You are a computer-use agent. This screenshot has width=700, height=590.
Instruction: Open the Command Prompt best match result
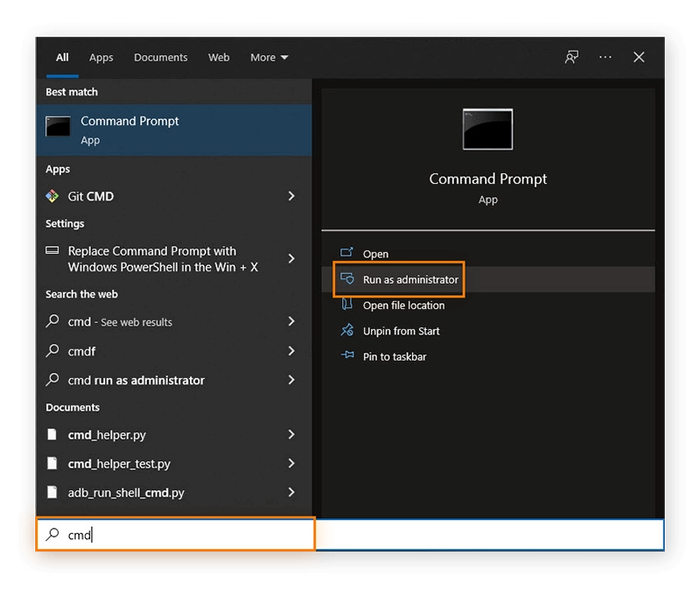click(174, 130)
